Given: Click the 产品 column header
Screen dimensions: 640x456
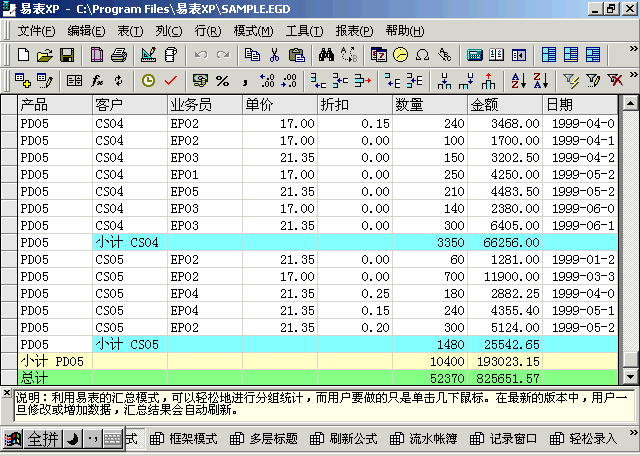Looking at the screenshot, I should tap(55, 105).
